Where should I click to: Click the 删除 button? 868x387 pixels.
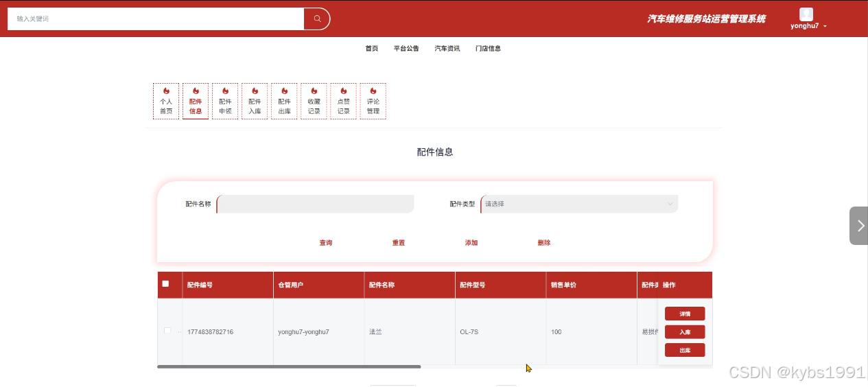pos(544,243)
